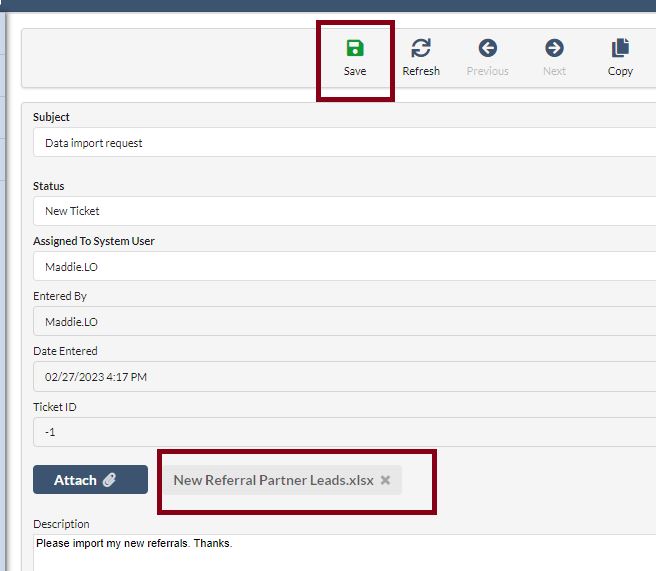Click inside the Description text area
The image size is (656, 571).
tap(340, 553)
